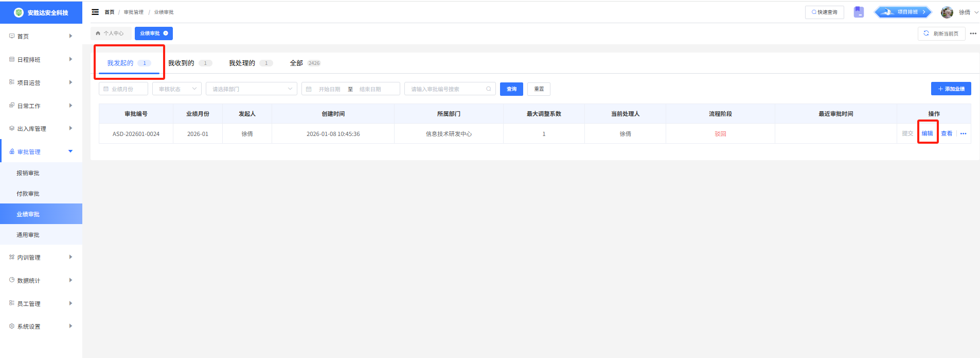980x358 pixels.
Task: Open 报销审批 in the sidebar
Action: click(x=41, y=173)
